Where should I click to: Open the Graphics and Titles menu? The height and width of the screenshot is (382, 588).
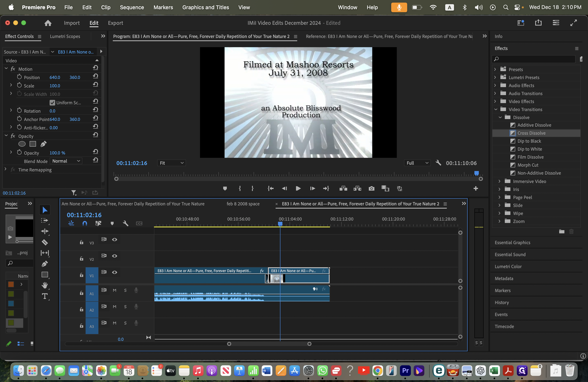206,7
